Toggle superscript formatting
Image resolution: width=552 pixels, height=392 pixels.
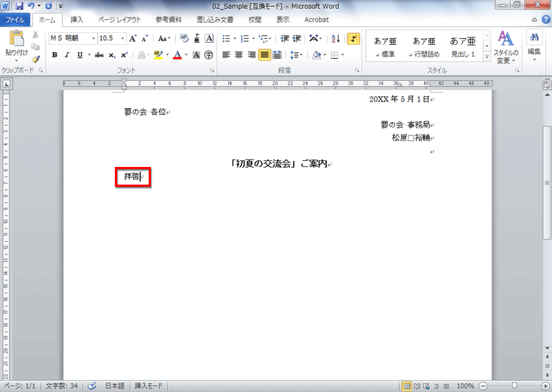pos(124,55)
